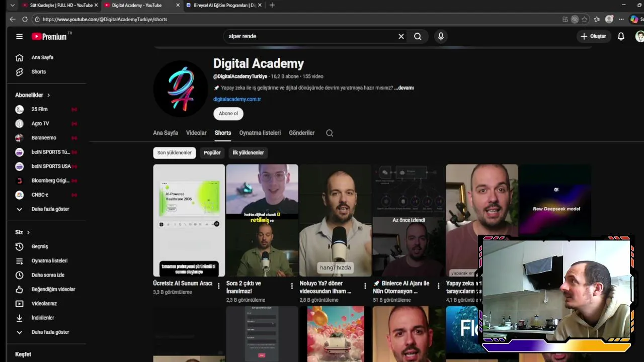Switch to the channel Ana Sayfa tab

[166, 133]
